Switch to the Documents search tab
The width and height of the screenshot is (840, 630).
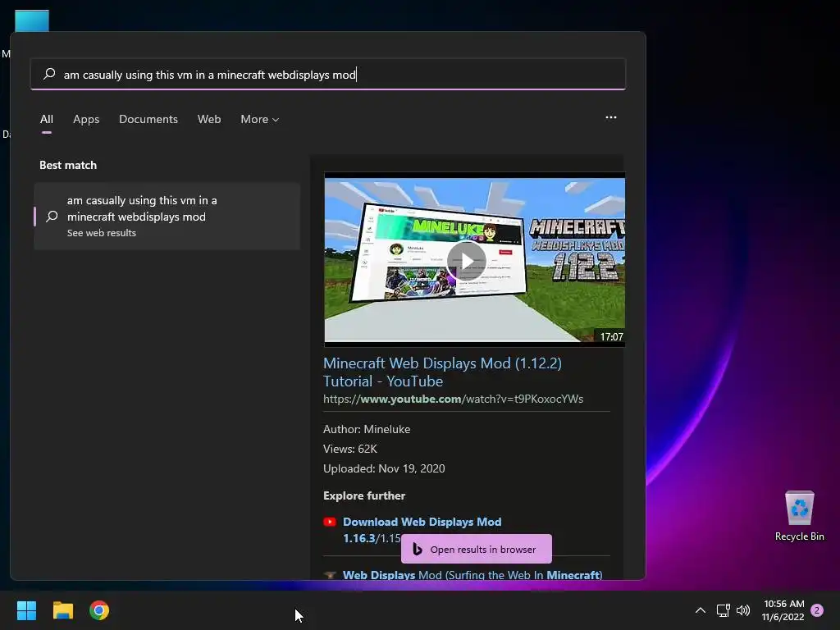click(148, 119)
